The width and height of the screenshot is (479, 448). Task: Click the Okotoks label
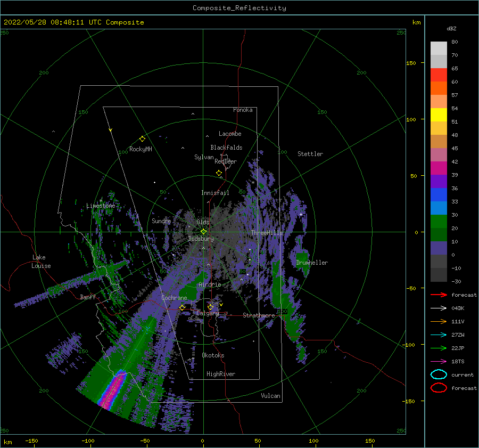click(213, 355)
